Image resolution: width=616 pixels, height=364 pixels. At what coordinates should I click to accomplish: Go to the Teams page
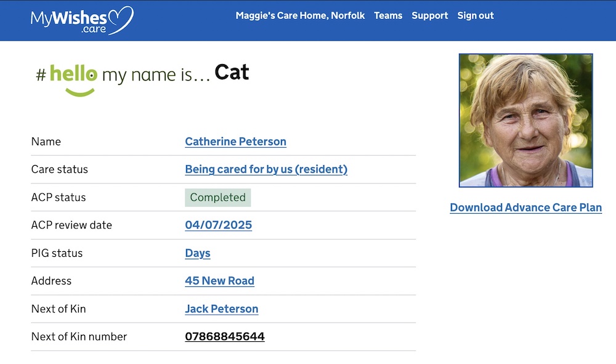388,15
